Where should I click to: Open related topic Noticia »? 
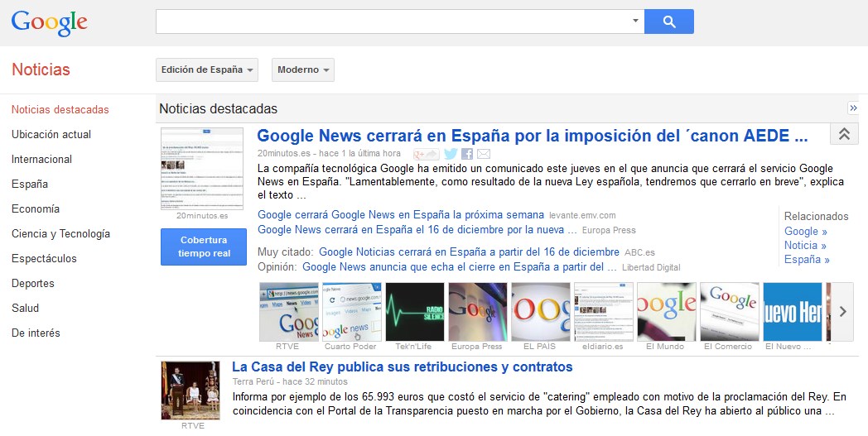(x=805, y=245)
